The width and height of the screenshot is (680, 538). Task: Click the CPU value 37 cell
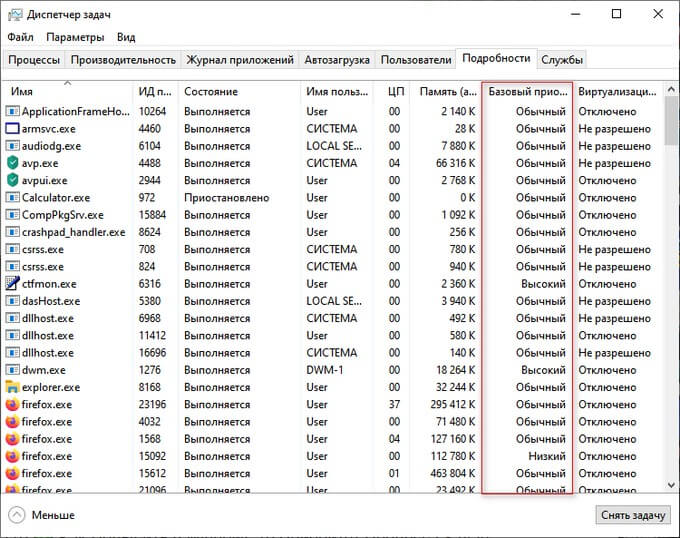click(394, 404)
